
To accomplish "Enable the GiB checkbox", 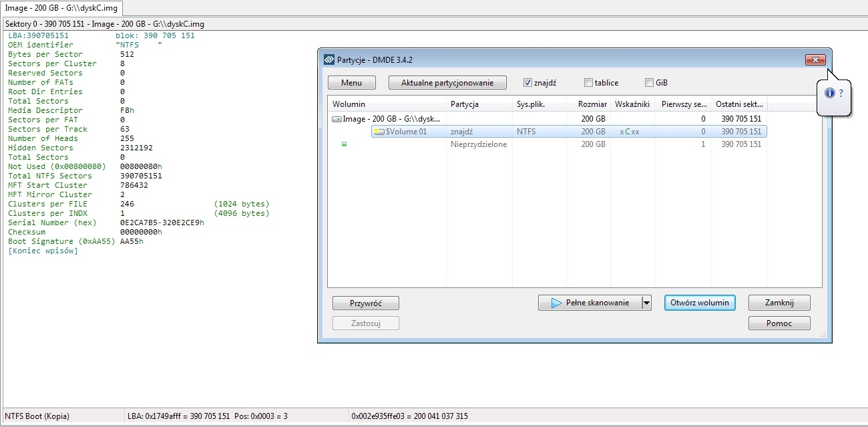I will pyautogui.click(x=649, y=83).
